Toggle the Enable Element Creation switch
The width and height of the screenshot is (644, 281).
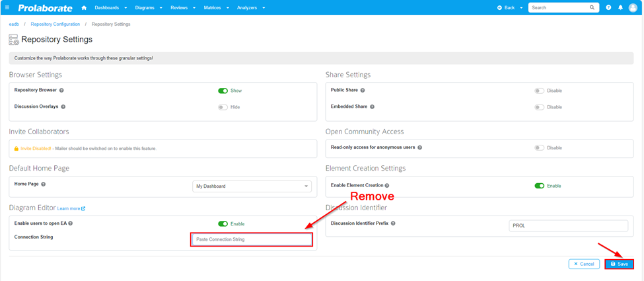click(539, 186)
